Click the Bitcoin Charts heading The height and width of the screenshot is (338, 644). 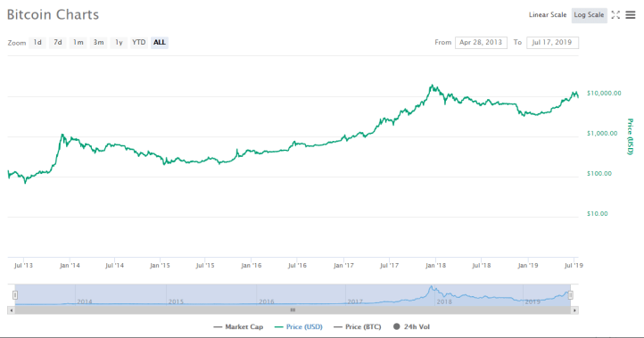tap(53, 15)
